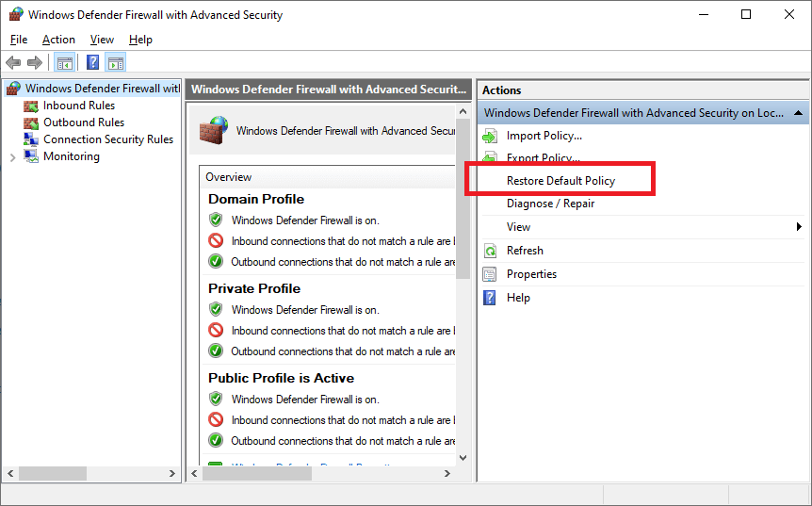The image size is (812, 506).
Task: Click the Connection Security Rules icon
Action: 31,139
